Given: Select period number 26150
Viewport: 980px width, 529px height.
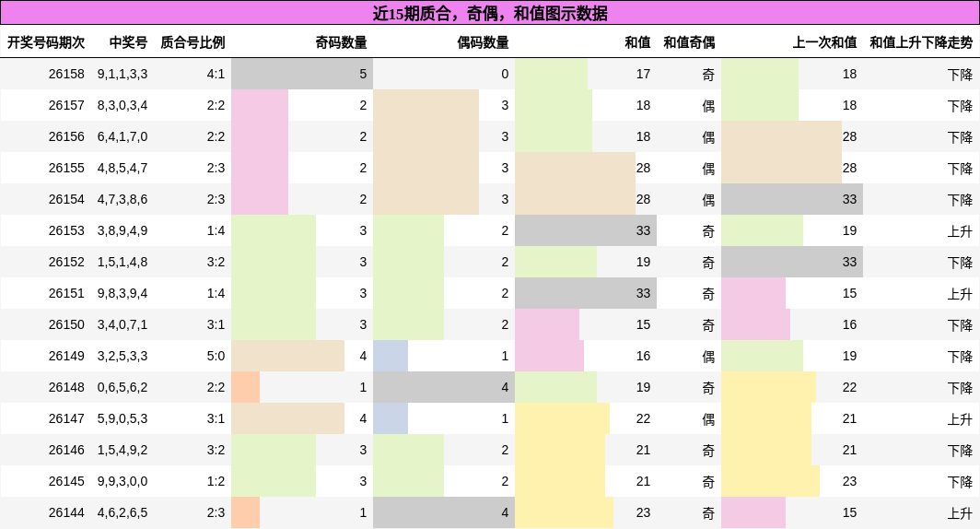Looking at the screenshot, I should pyautogui.click(x=66, y=324).
